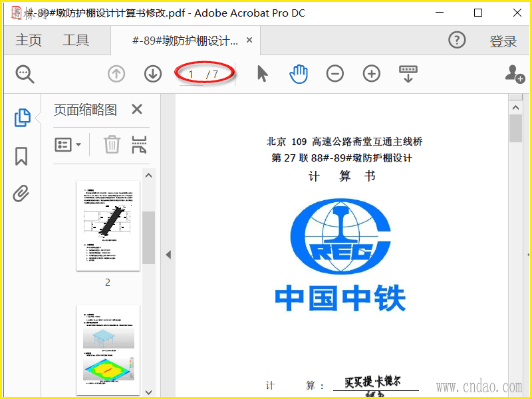532x399 pixels.
Task: Open the page thumbnails sidebar icon
Action: (x=23, y=118)
